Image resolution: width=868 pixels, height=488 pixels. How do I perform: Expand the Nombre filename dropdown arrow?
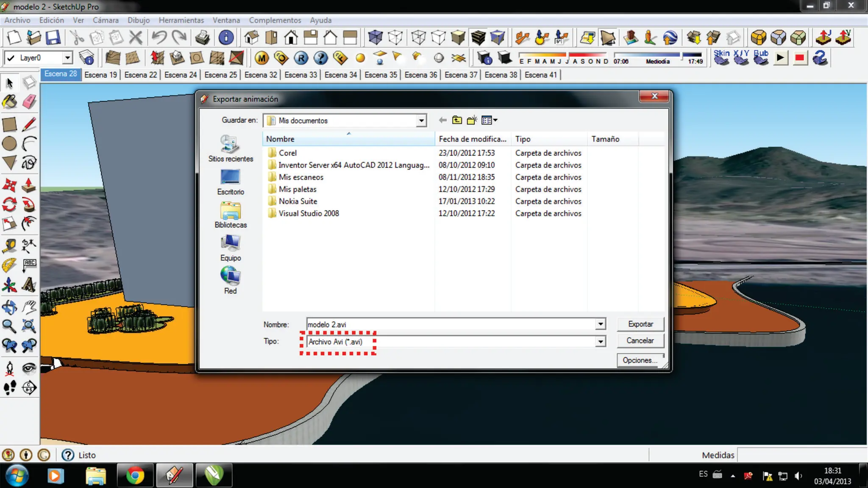tap(601, 324)
